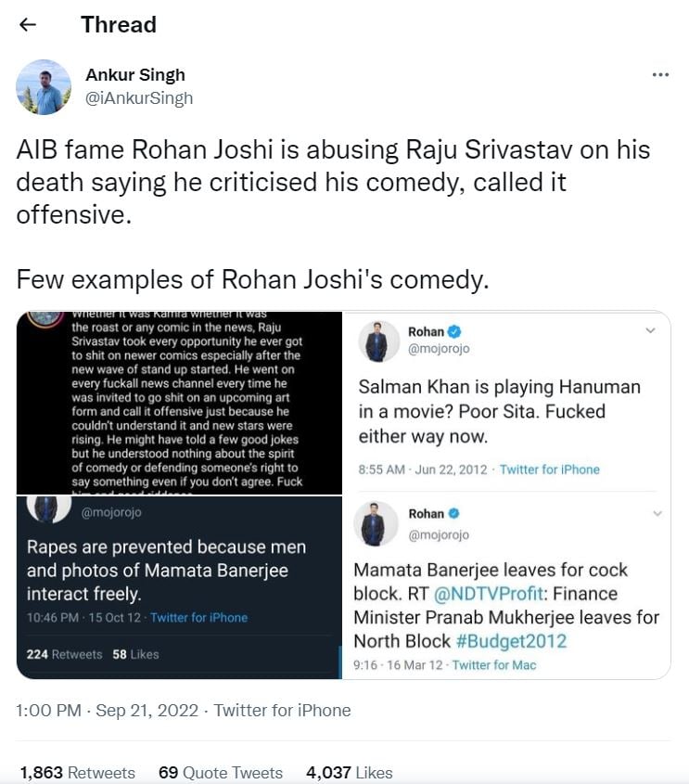The image size is (689, 784).
Task: Open Ankur Singh's profile picture
Action: coord(44,87)
